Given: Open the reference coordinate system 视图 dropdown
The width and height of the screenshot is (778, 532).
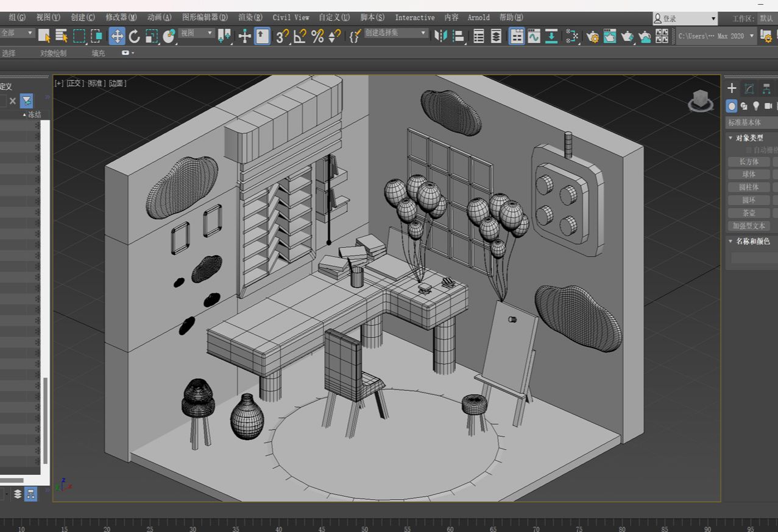Looking at the screenshot, I should [x=197, y=33].
